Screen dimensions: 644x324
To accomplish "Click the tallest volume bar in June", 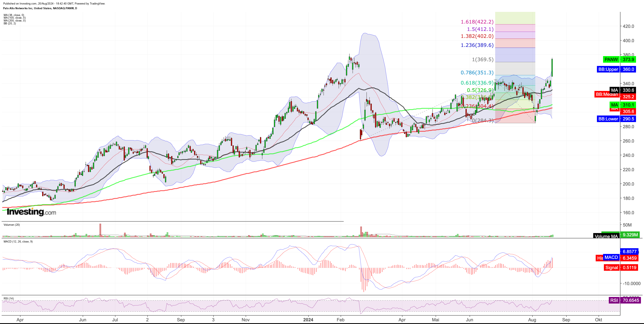I will (100, 230).
